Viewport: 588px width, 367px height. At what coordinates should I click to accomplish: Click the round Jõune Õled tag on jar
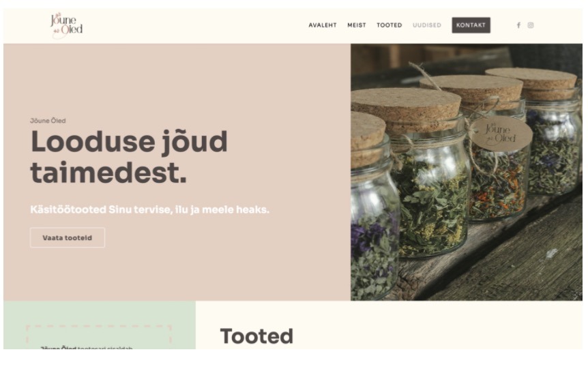click(x=501, y=134)
